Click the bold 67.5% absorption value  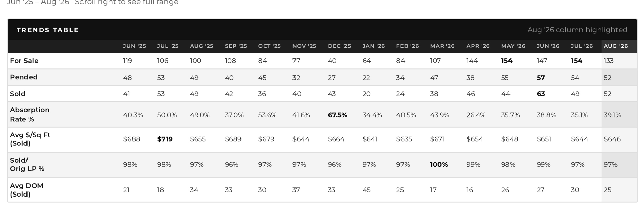pos(337,115)
